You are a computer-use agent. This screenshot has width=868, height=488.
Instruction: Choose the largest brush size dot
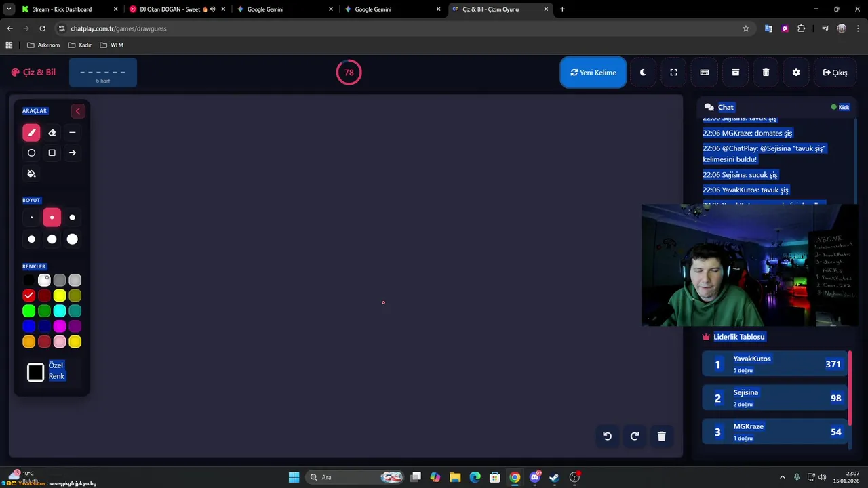point(73,239)
